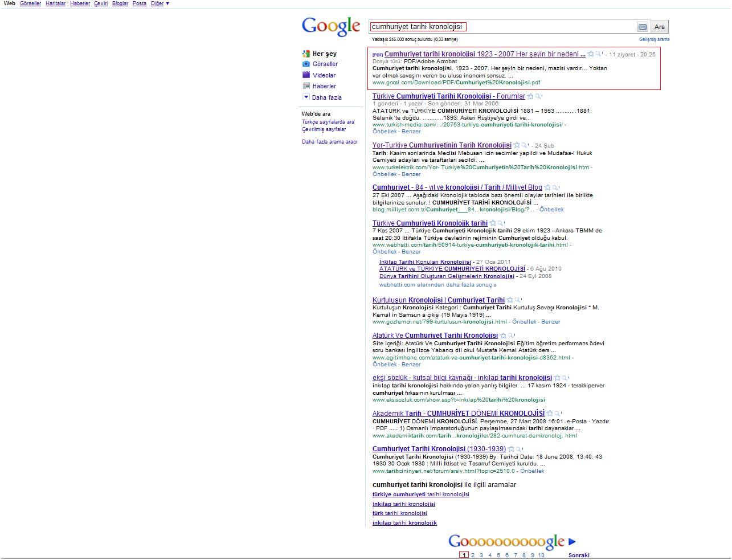Click magnifier preview beside Akademik Tarih result
The width and height of the screenshot is (732, 560).
tap(558, 414)
